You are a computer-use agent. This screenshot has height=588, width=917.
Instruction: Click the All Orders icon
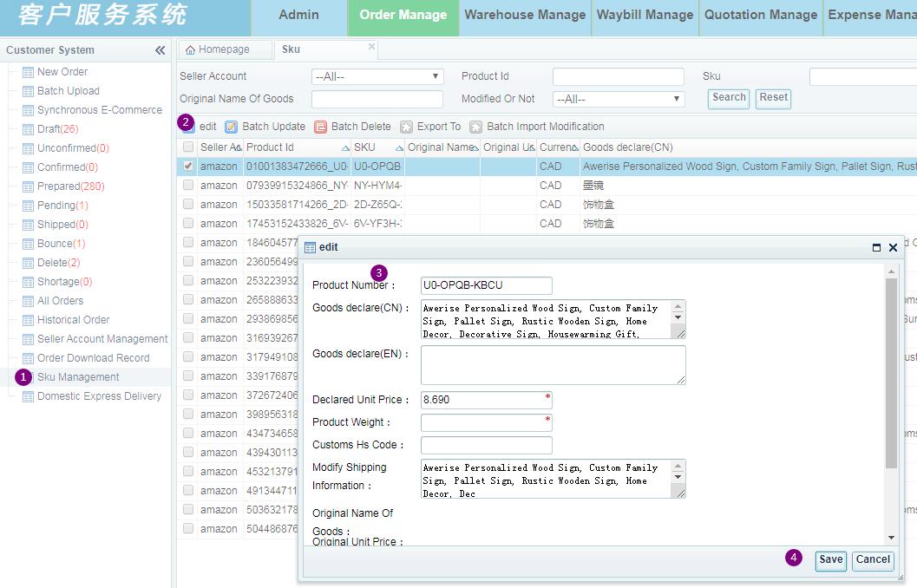click(x=28, y=301)
